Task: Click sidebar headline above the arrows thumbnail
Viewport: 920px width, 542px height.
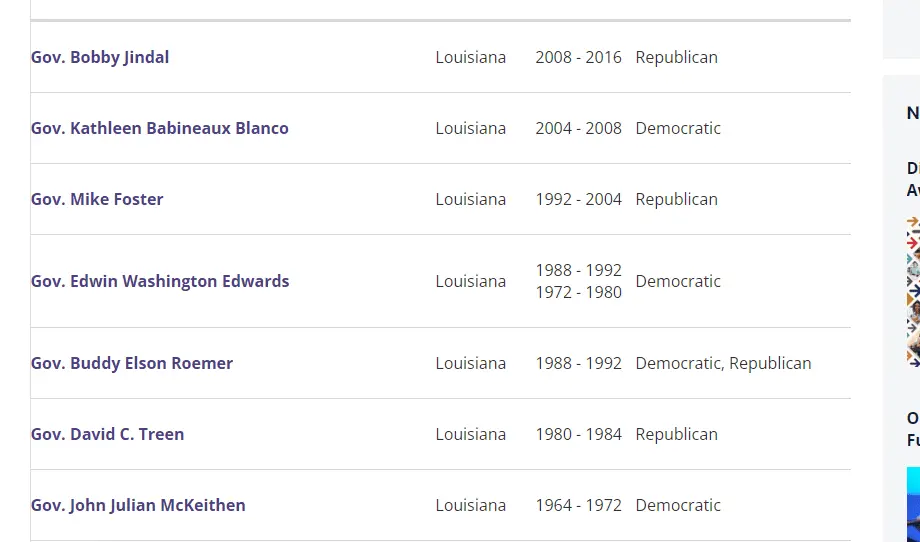Action: [913, 179]
